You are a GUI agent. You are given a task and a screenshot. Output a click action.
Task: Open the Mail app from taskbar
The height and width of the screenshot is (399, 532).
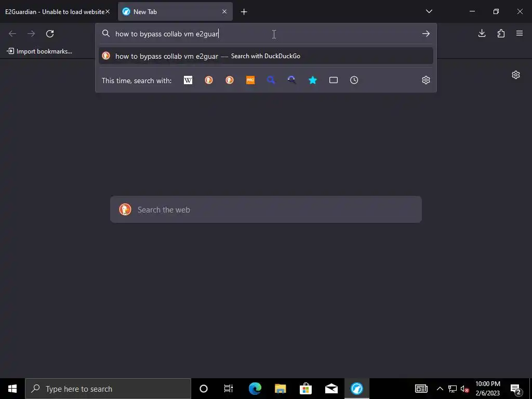click(331, 389)
